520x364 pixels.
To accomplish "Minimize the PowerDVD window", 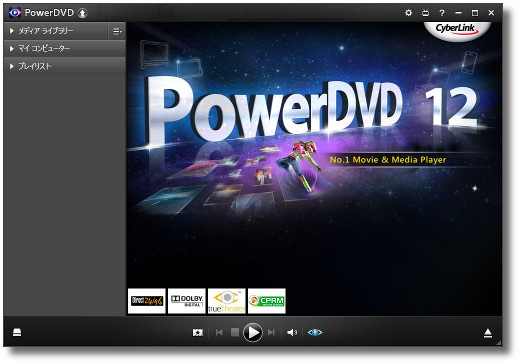I will 458,13.
